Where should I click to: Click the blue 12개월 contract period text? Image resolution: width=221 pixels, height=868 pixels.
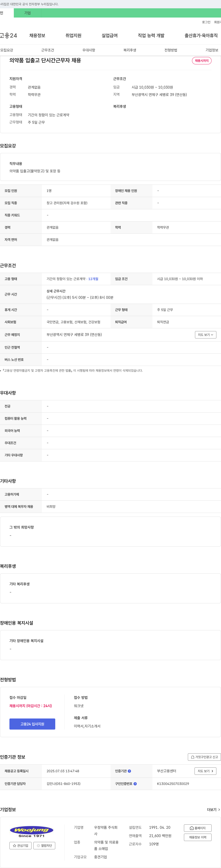click(93, 279)
